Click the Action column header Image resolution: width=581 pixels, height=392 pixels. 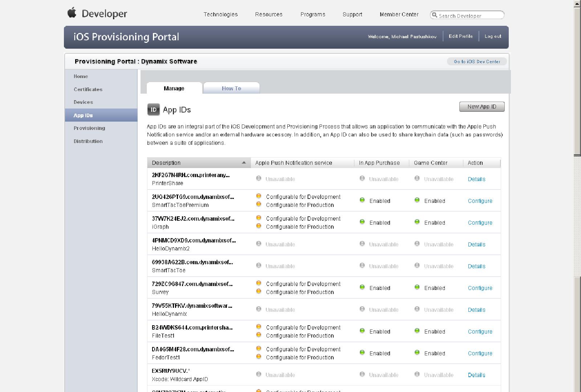pos(482,163)
